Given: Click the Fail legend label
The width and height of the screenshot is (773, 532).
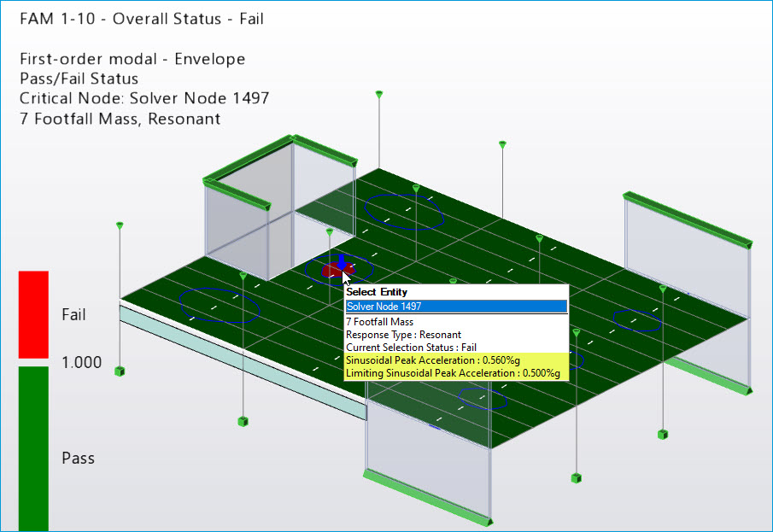Looking at the screenshot, I should [x=73, y=314].
